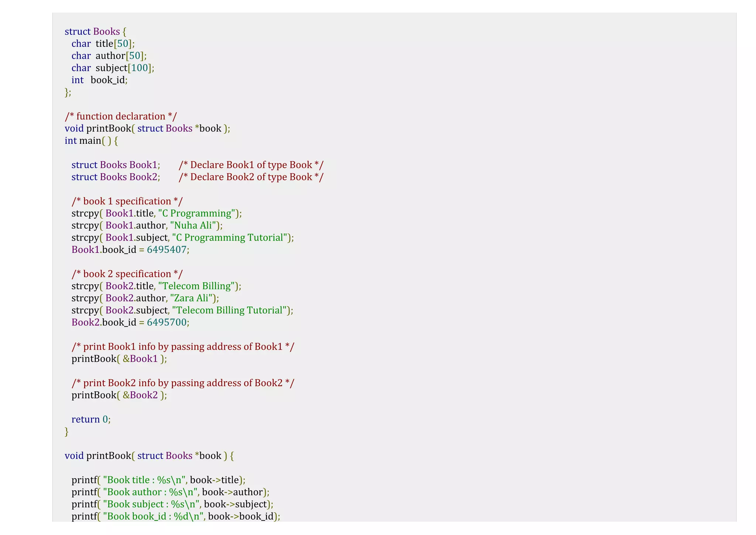Click the "Book author : %s\n" printf line
Screen dimensions: 756x535
pyautogui.click(x=170, y=492)
